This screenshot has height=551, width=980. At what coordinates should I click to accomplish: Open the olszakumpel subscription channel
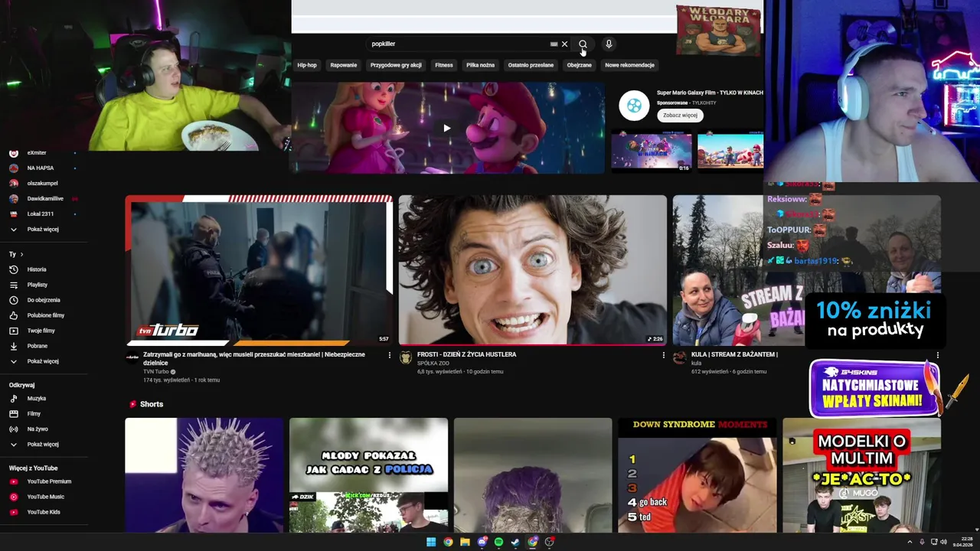42,183
